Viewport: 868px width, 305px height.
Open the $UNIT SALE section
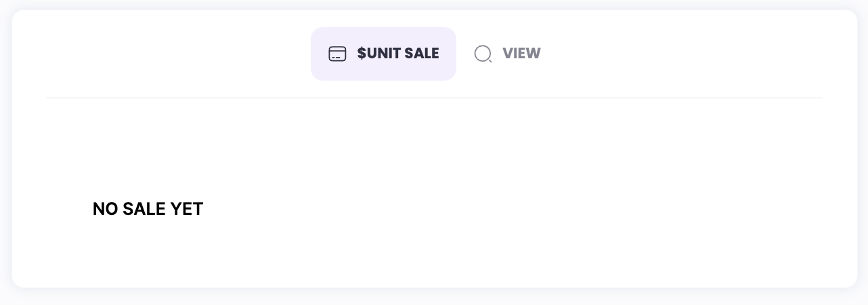coord(383,54)
